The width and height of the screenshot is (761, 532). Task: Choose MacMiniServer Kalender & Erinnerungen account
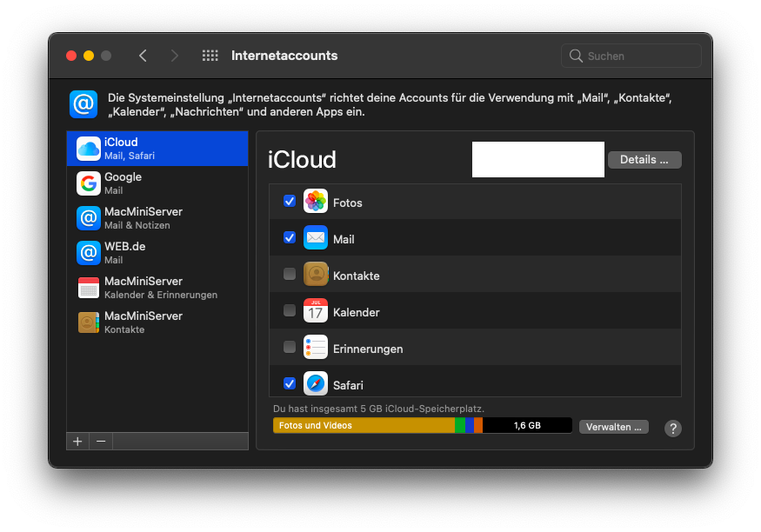tap(157, 288)
